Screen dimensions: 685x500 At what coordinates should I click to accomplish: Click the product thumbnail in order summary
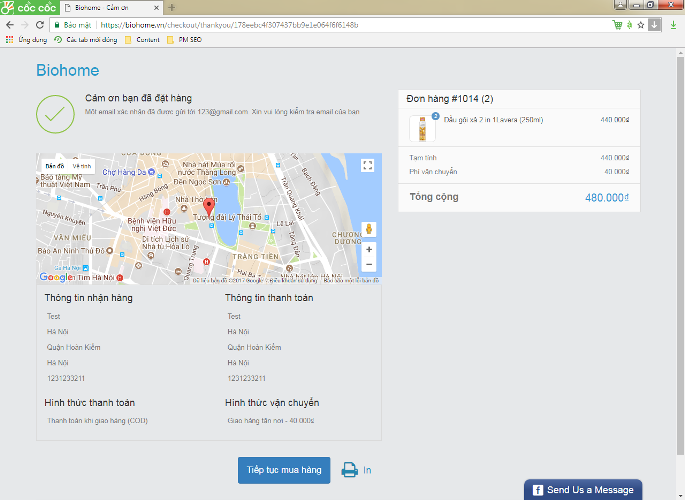click(417, 128)
